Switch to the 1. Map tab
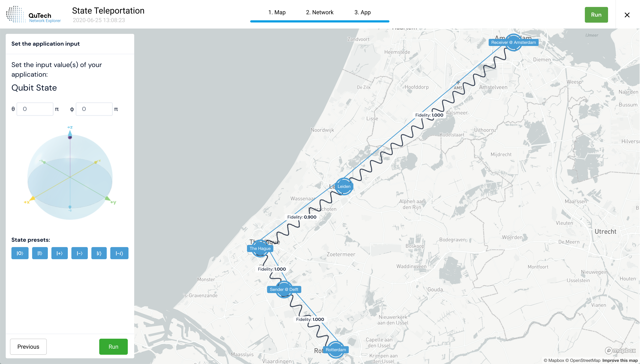Screen dimensions: 640x364 tap(277, 12)
